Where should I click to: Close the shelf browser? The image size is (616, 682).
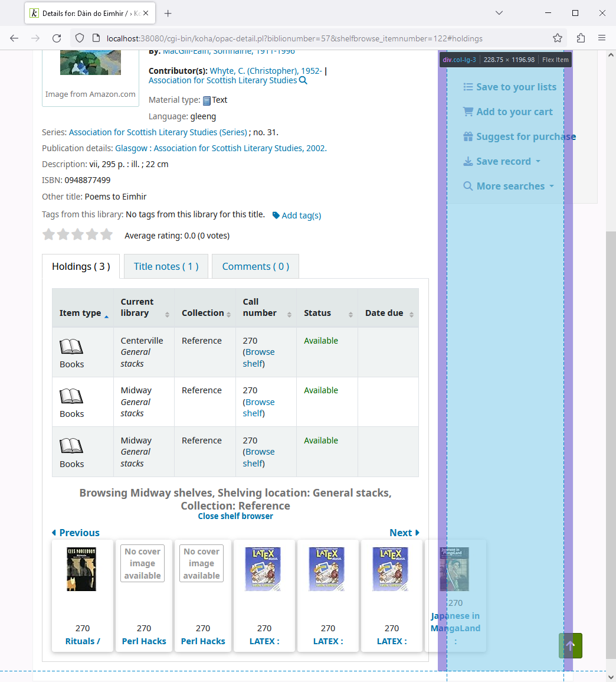(x=235, y=516)
